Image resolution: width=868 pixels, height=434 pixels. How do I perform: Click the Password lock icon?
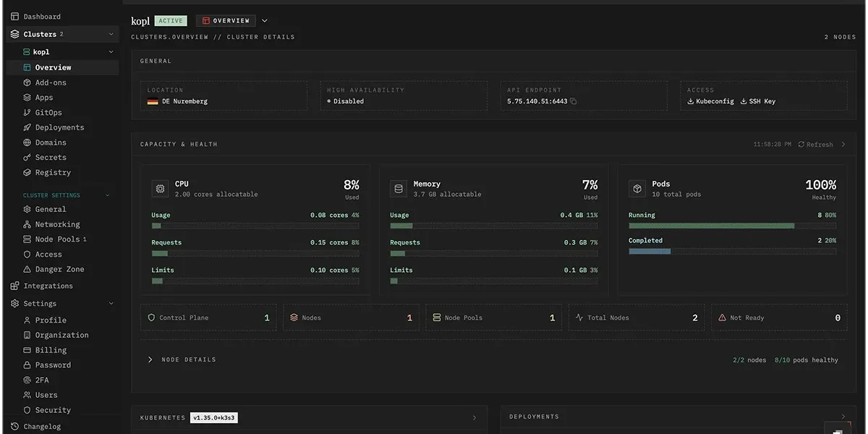[x=27, y=365]
